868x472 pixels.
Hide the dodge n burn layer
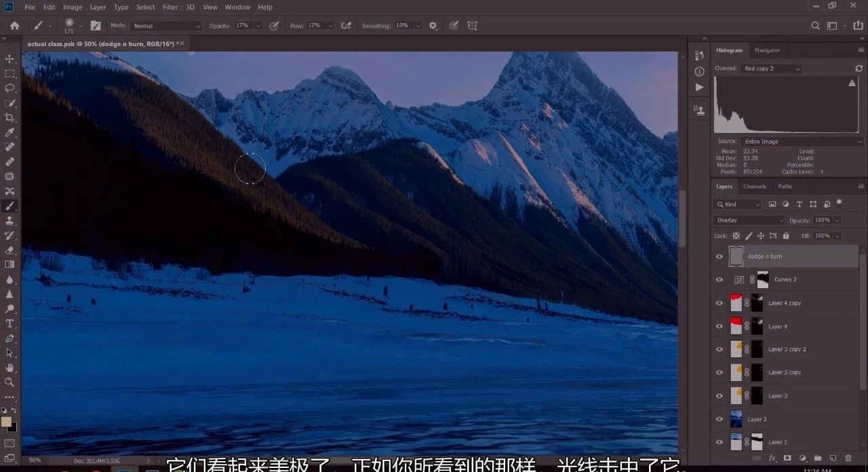(719, 256)
